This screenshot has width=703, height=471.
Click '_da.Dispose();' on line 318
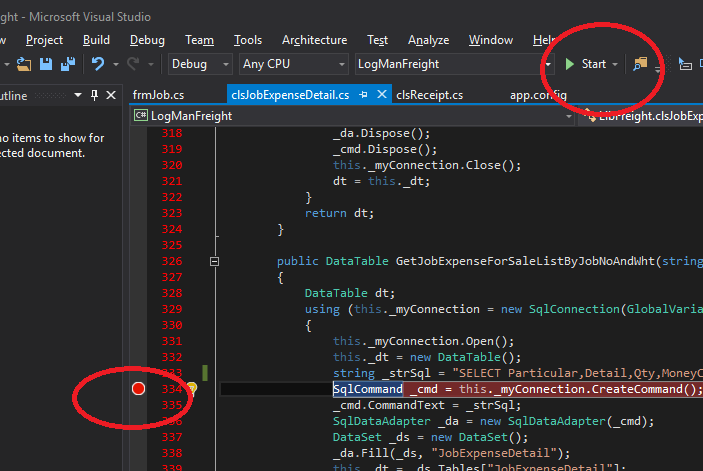pyautogui.click(x=382, y=133)
